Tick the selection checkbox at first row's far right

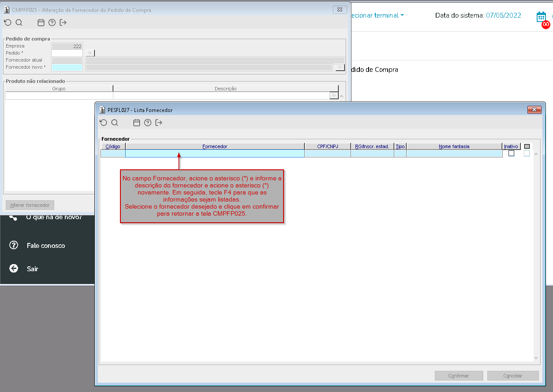[x=527, y=153]
